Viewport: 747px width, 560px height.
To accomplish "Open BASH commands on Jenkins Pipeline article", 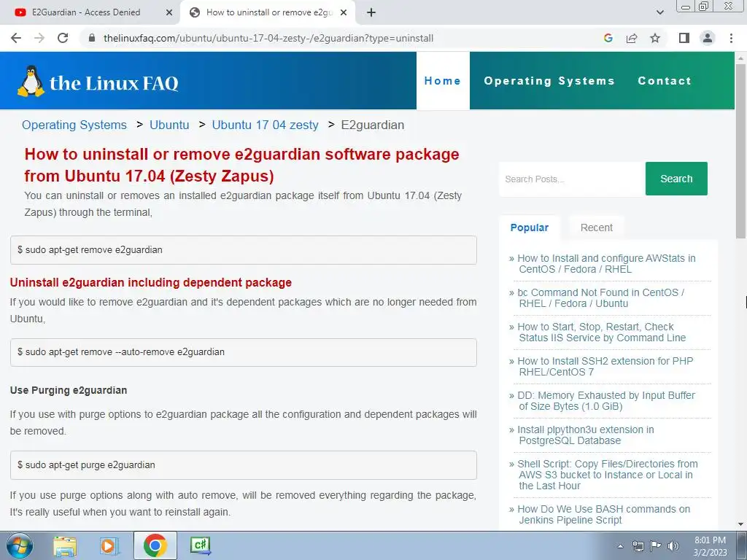I will click(603, 515).
